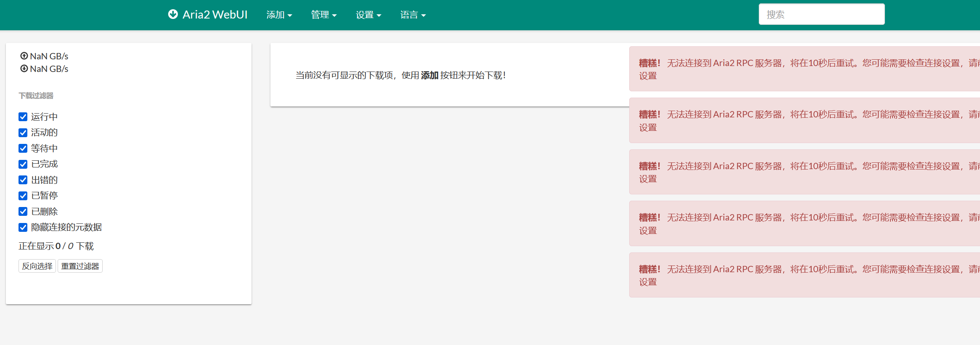Toggle the 已完成 filter checkbox
Viewport: 980px width, 345px height.
coord(23,164)
